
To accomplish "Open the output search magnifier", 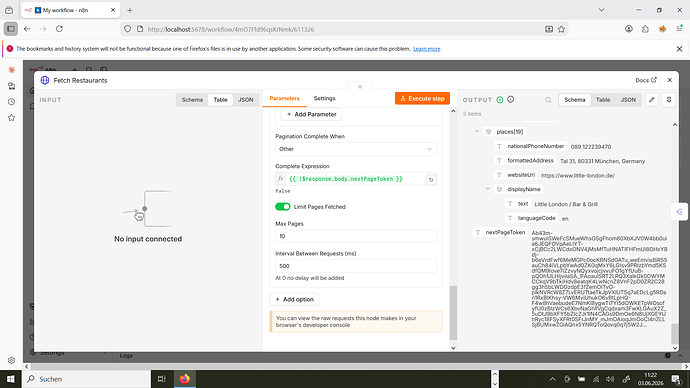I will click(x=548, y=100).
